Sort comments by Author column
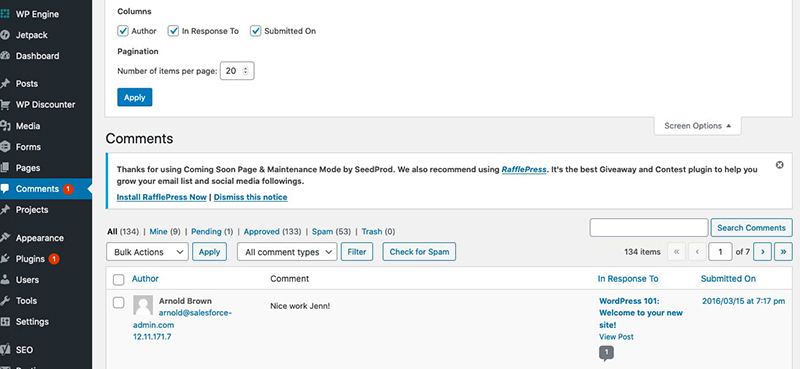This screenshot has width=800, height=369. [x=145, y=279]
